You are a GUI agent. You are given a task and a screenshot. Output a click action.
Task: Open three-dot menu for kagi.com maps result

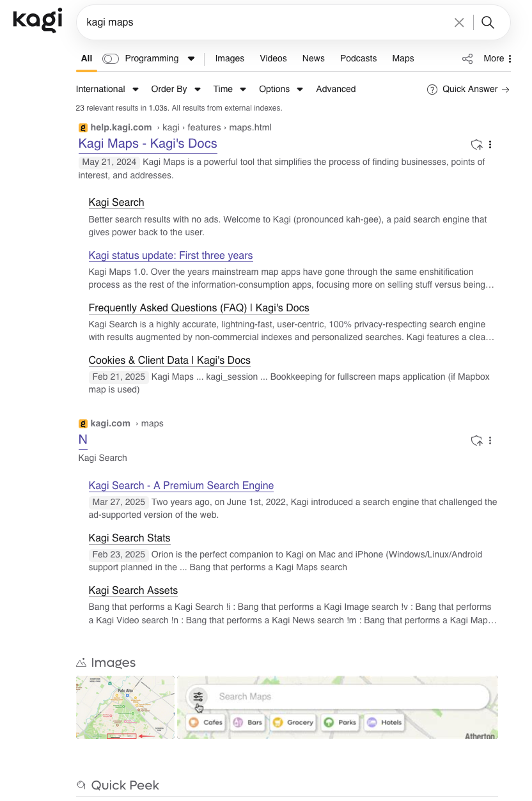click(490, 440)
